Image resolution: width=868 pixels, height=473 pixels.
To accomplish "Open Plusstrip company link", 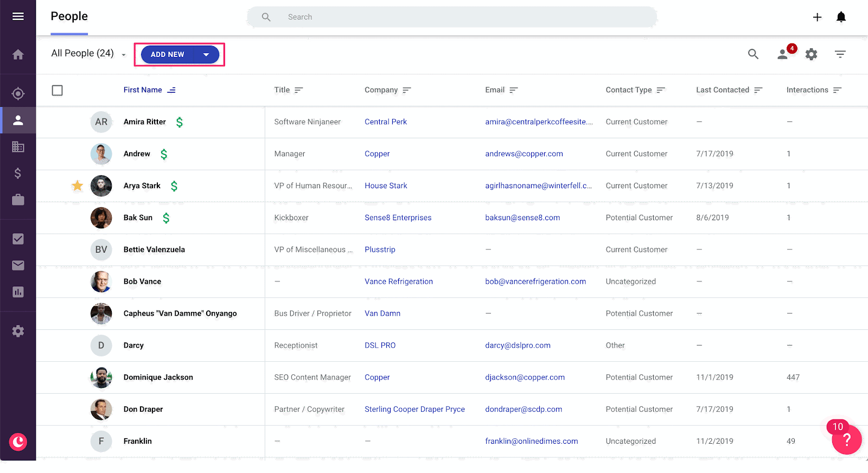I will (380, 250).
